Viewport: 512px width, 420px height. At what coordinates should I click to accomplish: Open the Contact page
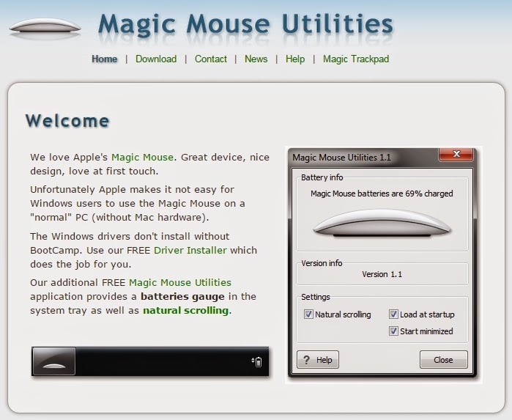tap(211, 59)
